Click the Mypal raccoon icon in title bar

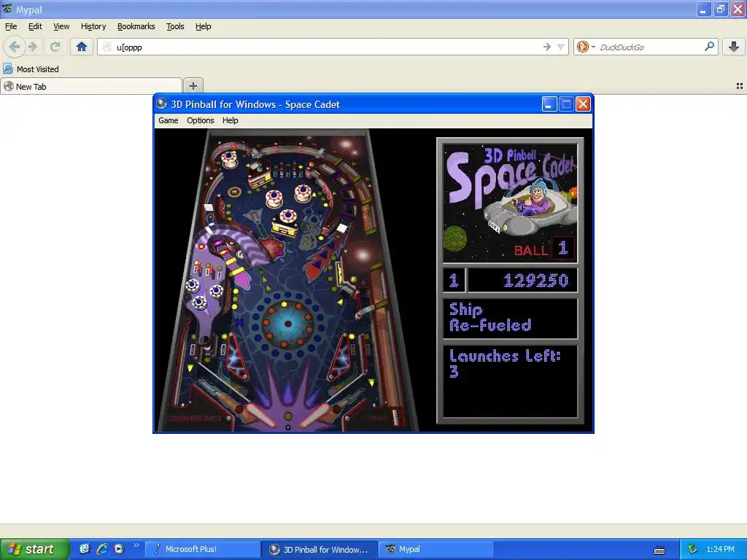pyautogui.click(x=7, y=9)
